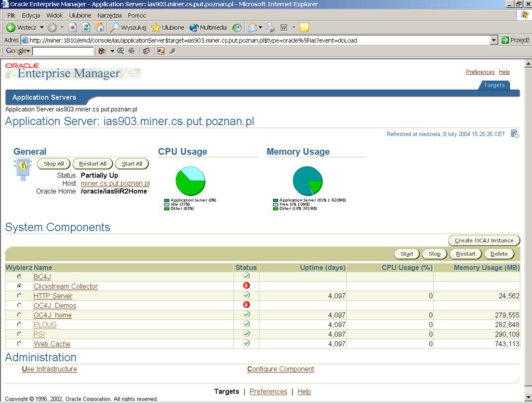Switch to the Targets tab
The image size is (532, 403).
tap(494, 85)
